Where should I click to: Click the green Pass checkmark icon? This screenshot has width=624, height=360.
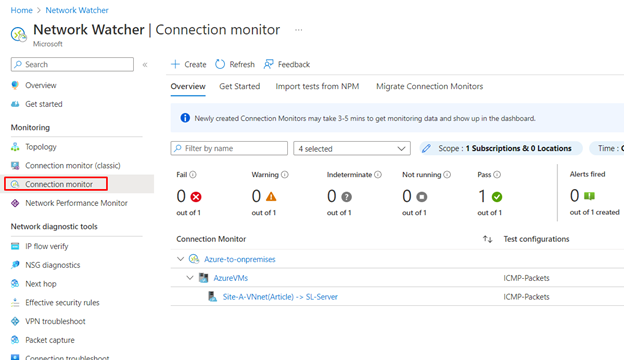[497, 197]
